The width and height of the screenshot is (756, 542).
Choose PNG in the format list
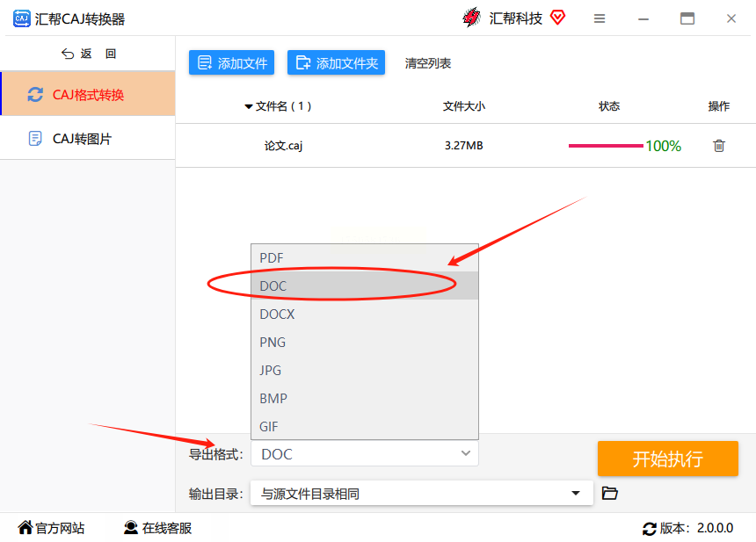click(365, 342)
